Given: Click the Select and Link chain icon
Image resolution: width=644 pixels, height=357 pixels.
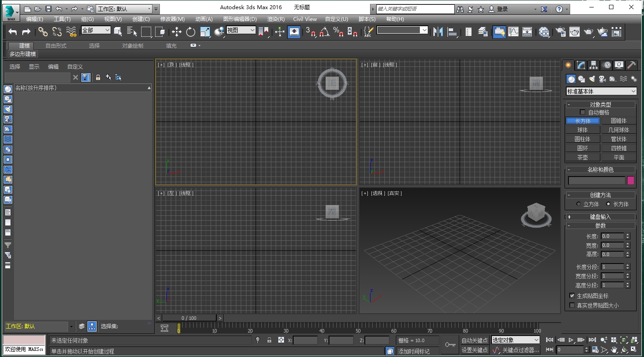Looking at the screenshot, I should [43, 31].
